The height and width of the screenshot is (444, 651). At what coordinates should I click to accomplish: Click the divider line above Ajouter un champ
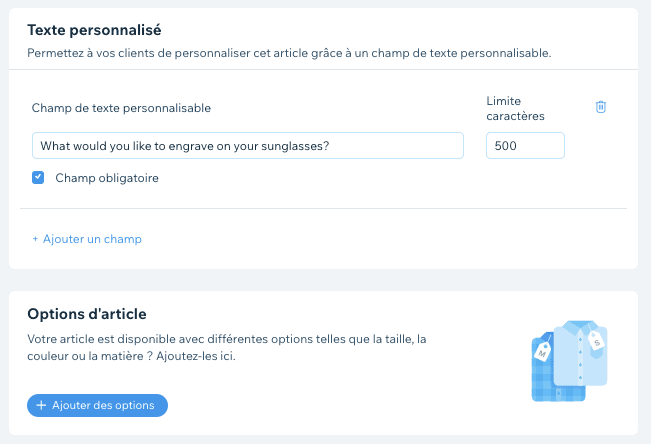(x=323, y=209)
